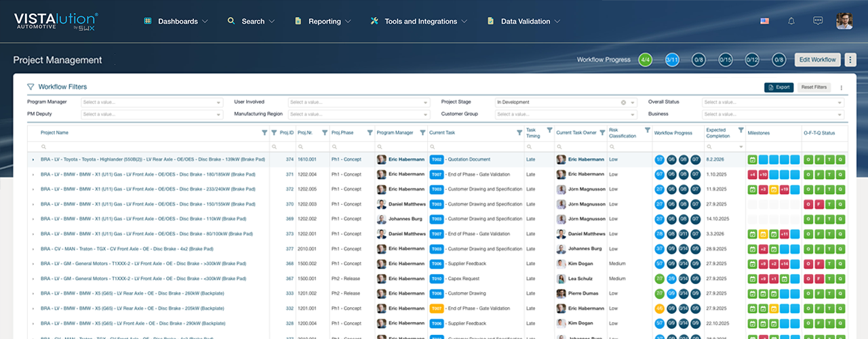This screenshot has width=868, height=339.
Task: Click the Reset Filters button
Action: (814, 87)
